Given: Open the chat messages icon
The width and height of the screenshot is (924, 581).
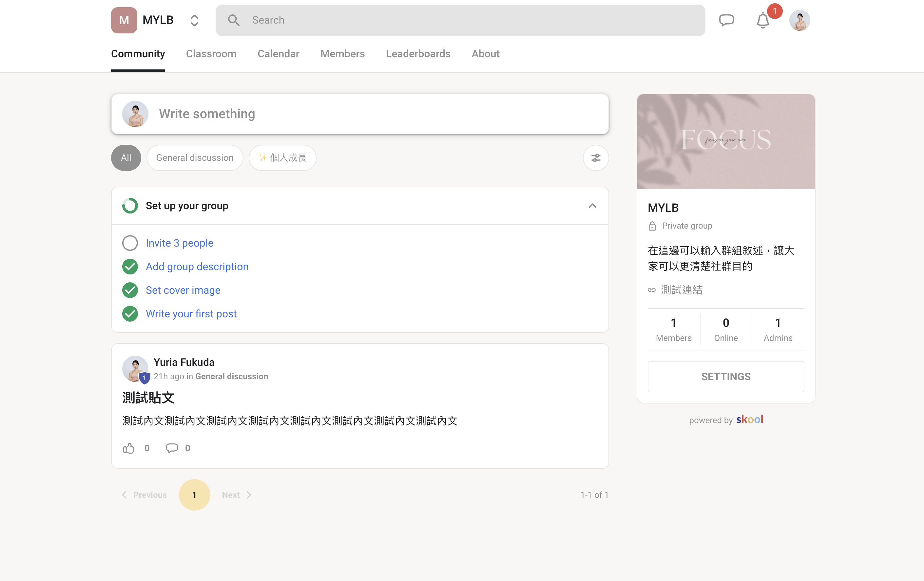Looking at the screenshot, I should click(x=726, y=20).
